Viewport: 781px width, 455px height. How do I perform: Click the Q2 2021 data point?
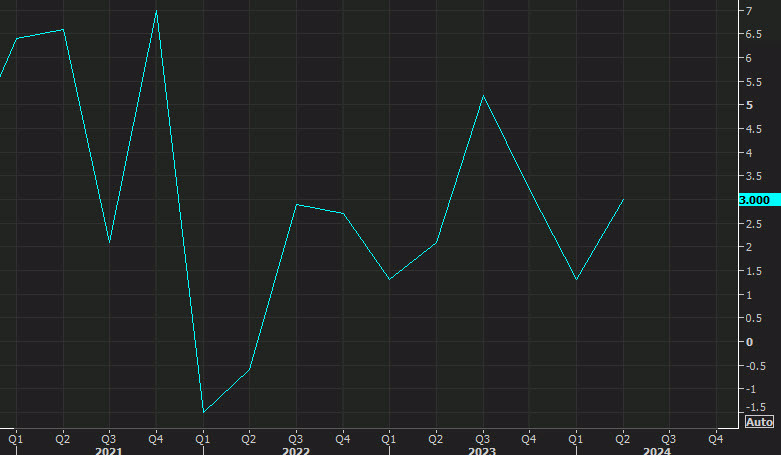tap(63, 30)
